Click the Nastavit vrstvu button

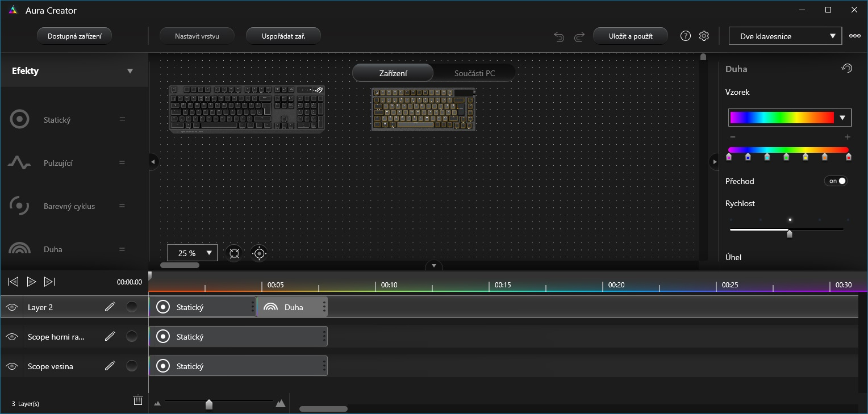(197, 36)
